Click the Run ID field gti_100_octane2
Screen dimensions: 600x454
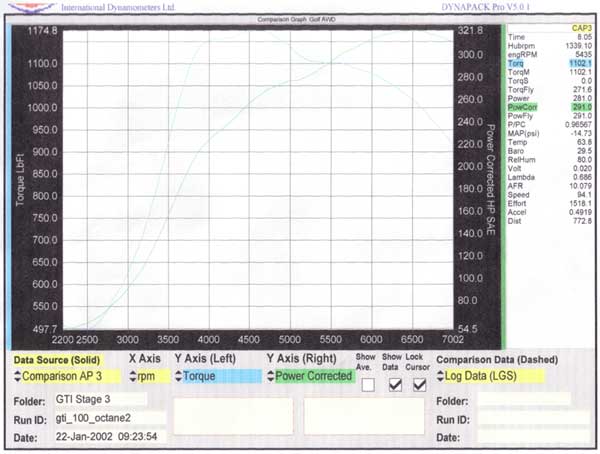pyautogui.click(x=110, y=418)
